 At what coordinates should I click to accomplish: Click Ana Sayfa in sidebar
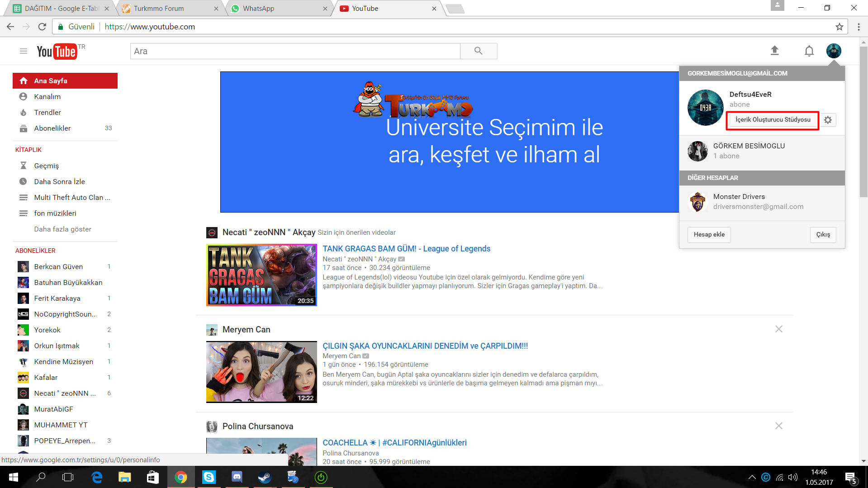point(65,81)
